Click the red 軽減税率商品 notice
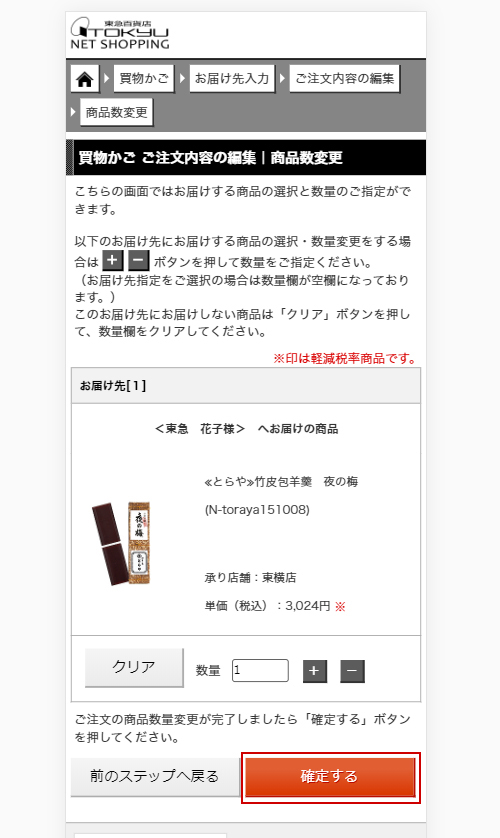Screen dimensions: 500x838 (345, 358)
